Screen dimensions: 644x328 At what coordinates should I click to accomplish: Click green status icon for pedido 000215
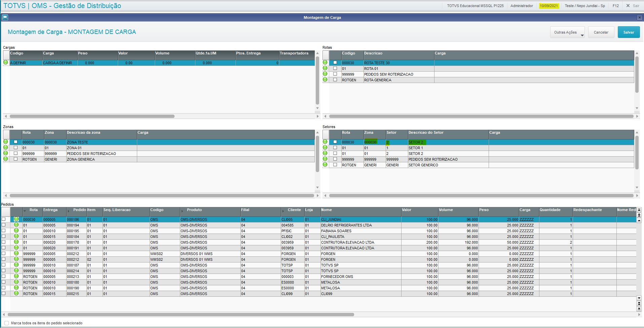point(16,293)
